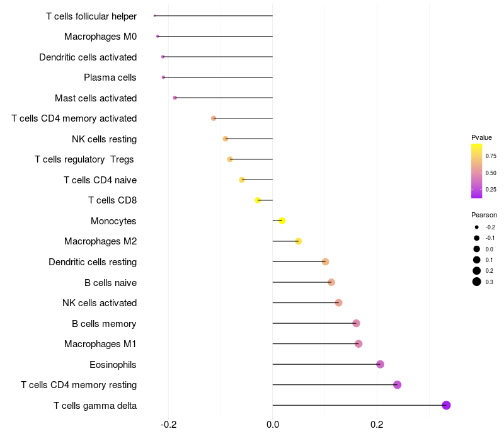504x441 pixels.
Task: Select the Dendritic cells resting data point
Action: coord(325,261)
